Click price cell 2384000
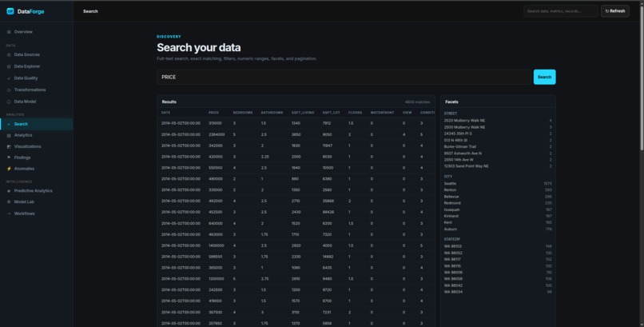Screen dimensions: 644x327 tap(217, 135)
